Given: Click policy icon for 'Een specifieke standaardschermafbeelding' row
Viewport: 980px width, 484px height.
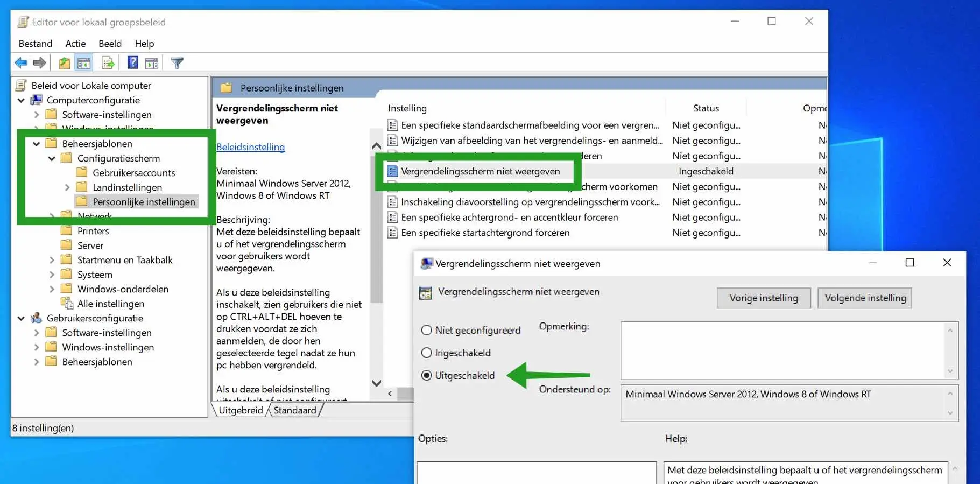Looking at the screenshot, I should [393, 125].
